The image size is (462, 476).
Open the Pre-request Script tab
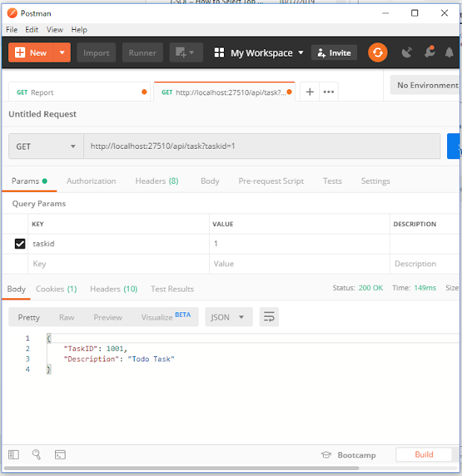point(272,181)
